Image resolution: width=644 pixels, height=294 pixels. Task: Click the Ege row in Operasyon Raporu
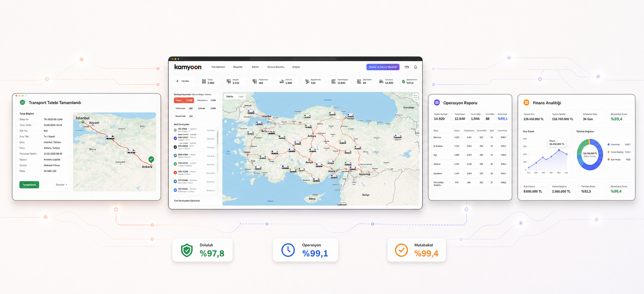[x=470, y=155]
